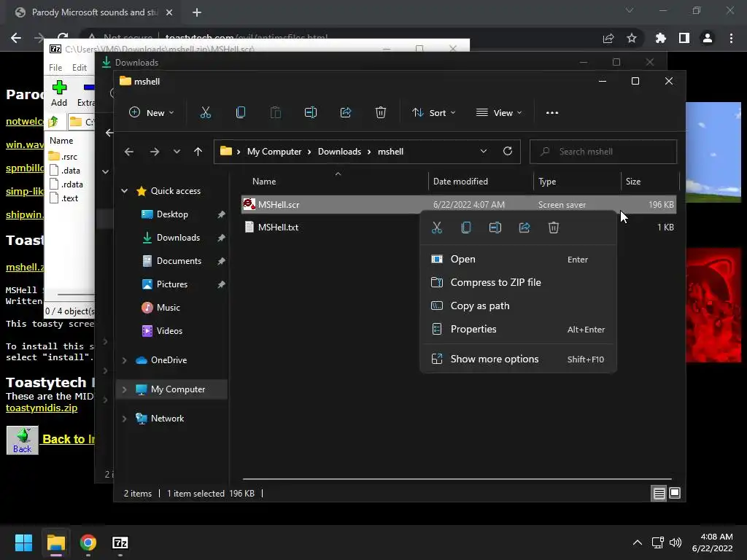
Task: Open Downloads in Quick access
Action: [178, 238]
